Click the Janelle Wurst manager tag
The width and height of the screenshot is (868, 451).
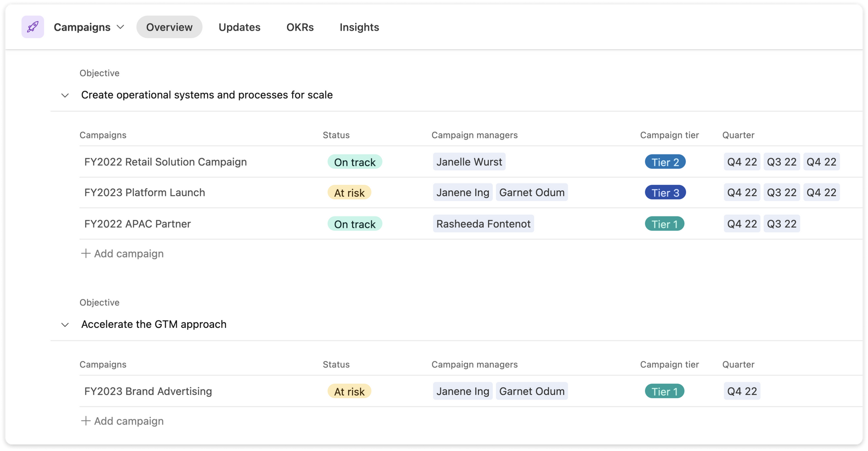pyautogui.click(x=469, y=162)
